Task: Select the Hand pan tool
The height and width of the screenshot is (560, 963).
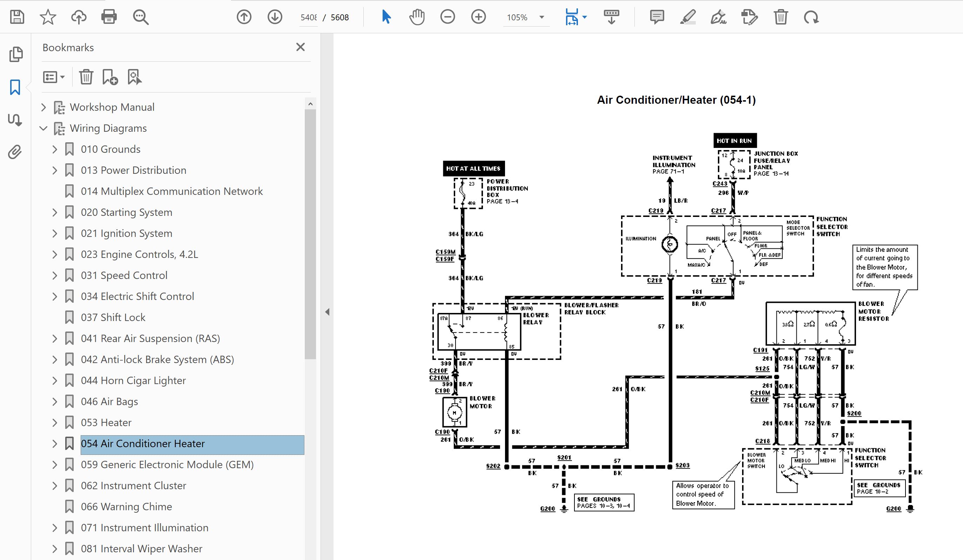Action: coord(417,17)
